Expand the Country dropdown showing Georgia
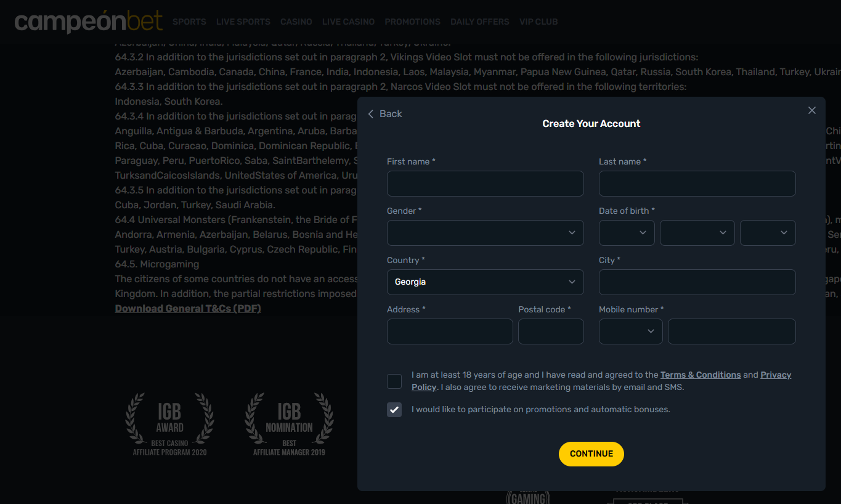 (485, 282)
